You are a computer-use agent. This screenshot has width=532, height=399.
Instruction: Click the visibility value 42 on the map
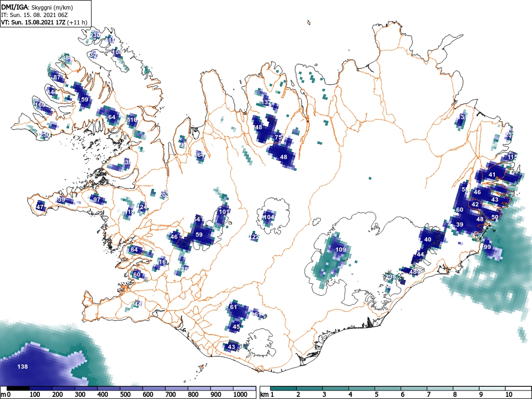tap(475, 204)
